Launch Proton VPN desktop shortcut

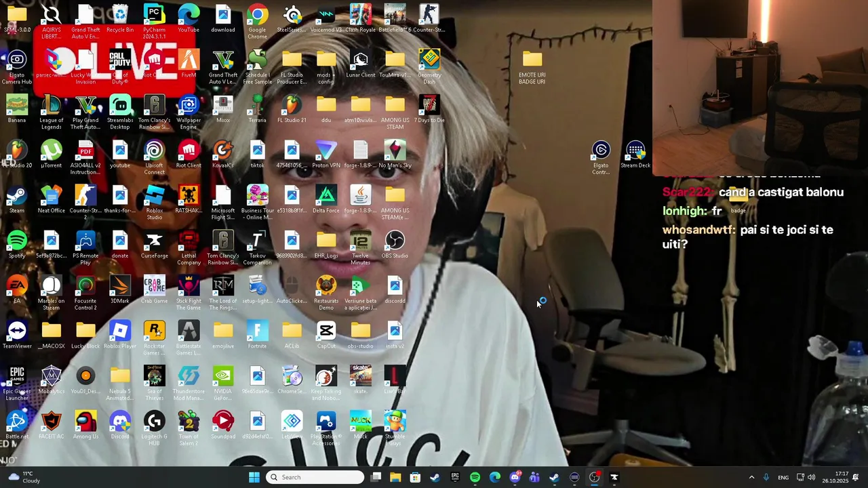pos(326,155)
